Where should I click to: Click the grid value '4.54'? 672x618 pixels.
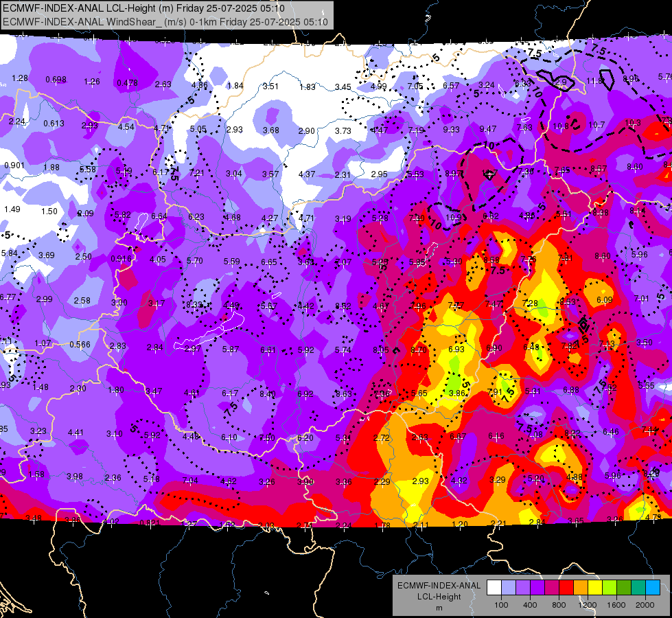pyautogui.click(x=126, y=126)
